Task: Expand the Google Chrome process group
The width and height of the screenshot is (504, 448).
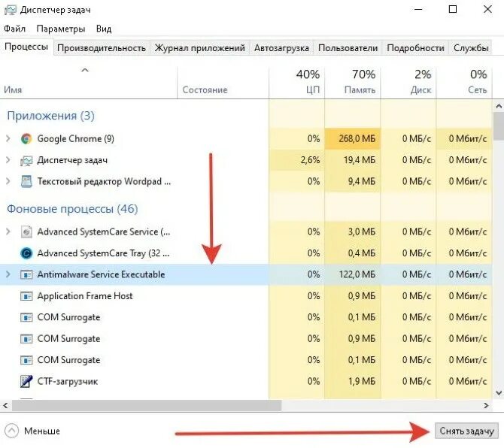Action: tap(8, 139)
